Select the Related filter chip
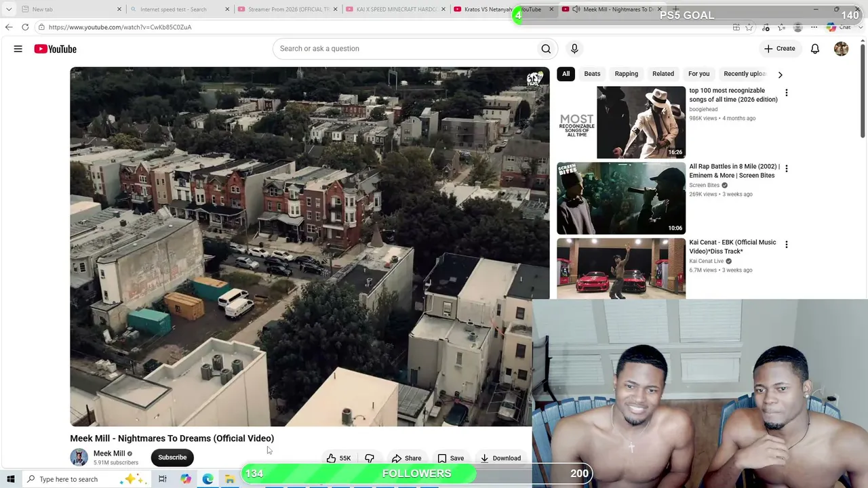The image size is (868, 488). [x=663, y=74]
